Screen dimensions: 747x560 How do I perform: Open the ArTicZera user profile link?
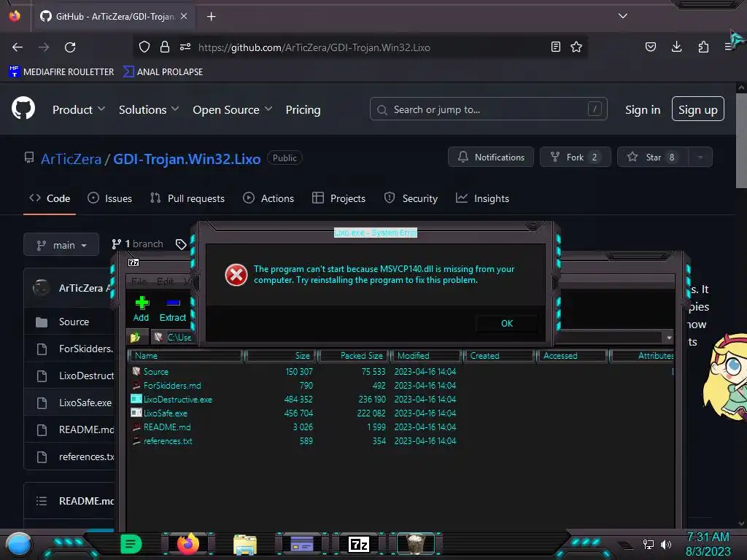[71, 158]
